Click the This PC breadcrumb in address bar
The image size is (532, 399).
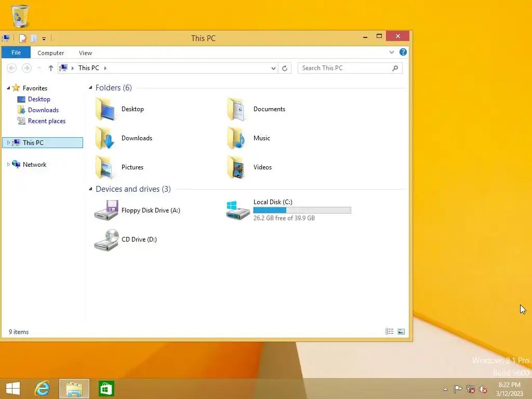point(88,68)
